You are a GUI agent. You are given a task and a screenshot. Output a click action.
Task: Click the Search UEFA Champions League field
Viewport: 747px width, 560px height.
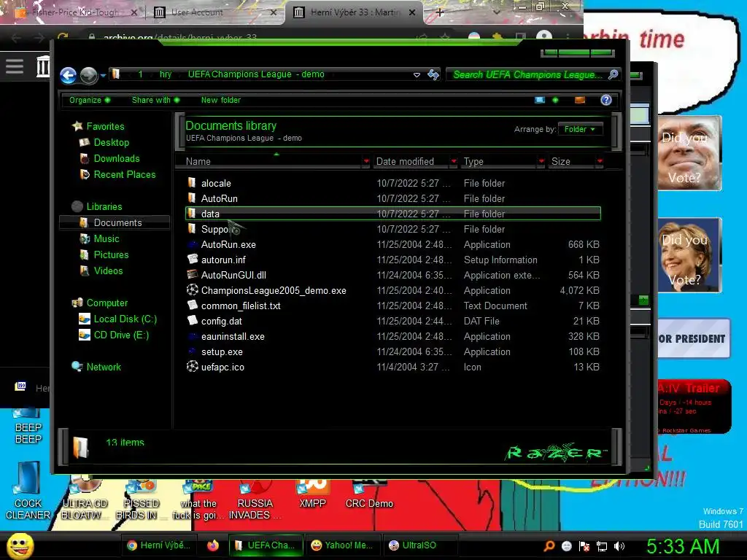[527, 75]
